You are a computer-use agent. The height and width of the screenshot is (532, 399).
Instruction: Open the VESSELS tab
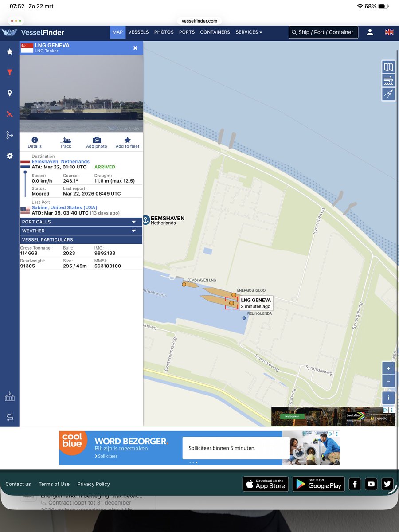point(138,32)
